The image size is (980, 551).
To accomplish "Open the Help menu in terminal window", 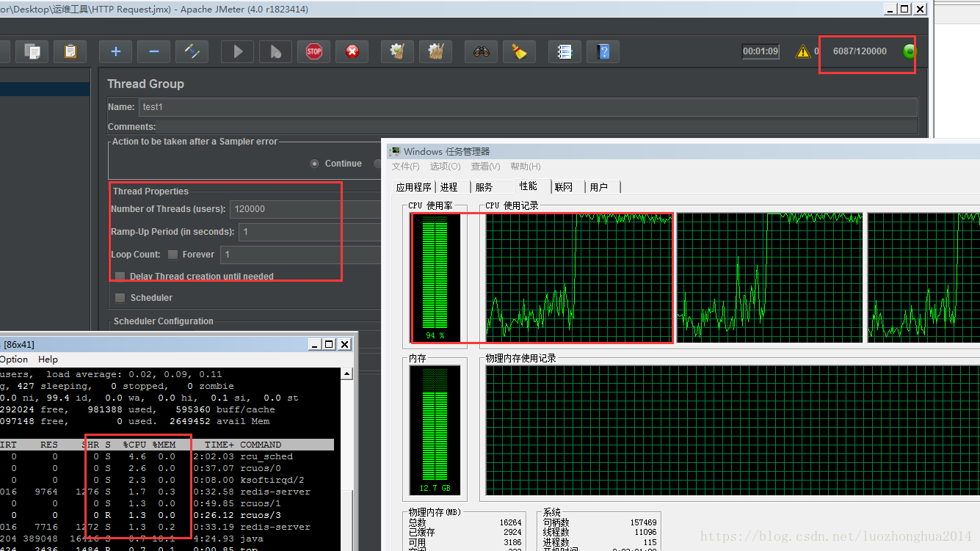I will click(x=48, y=360).
